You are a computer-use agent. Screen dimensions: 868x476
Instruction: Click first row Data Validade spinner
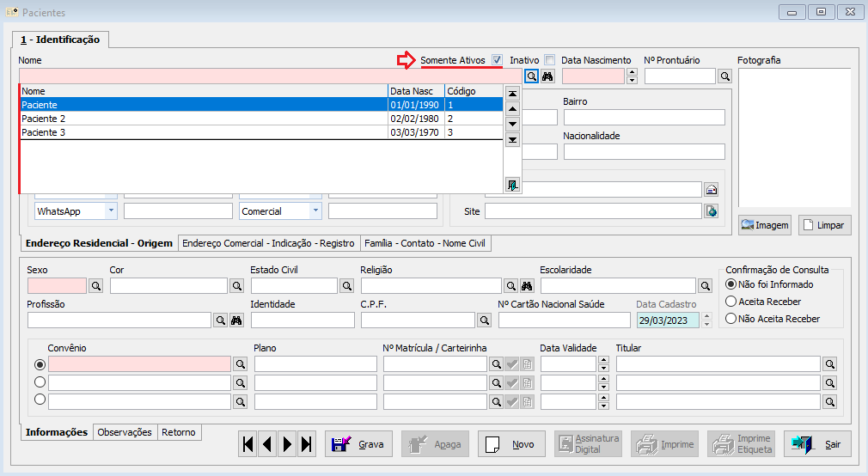click(604, 364)
